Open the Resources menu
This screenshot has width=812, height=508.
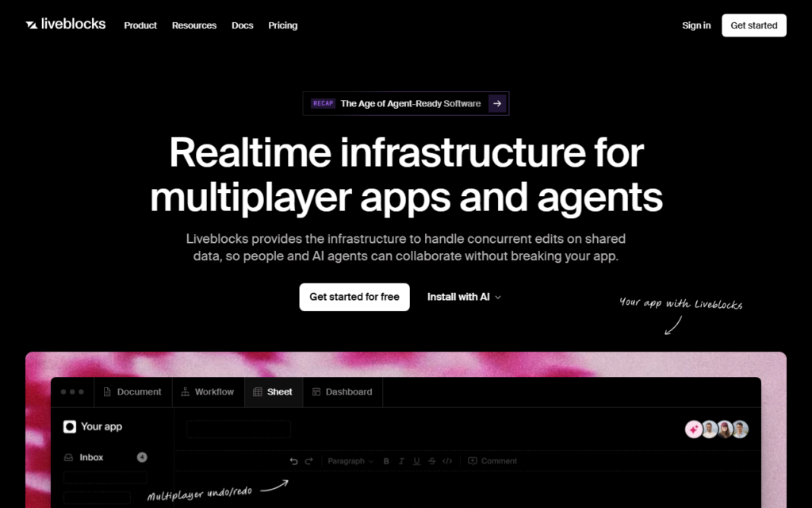pyautogui.click(x=194, y=25)
